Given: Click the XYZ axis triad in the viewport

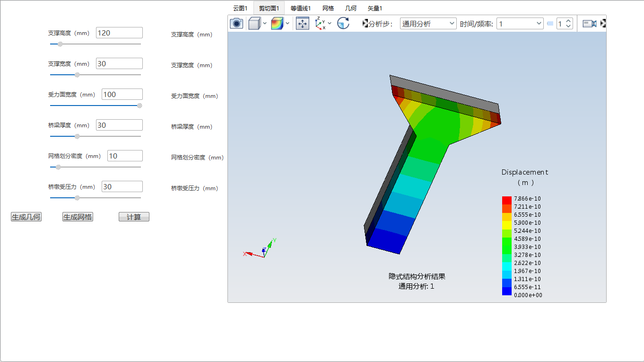Looking at the screenshot, I should [260, 249].
